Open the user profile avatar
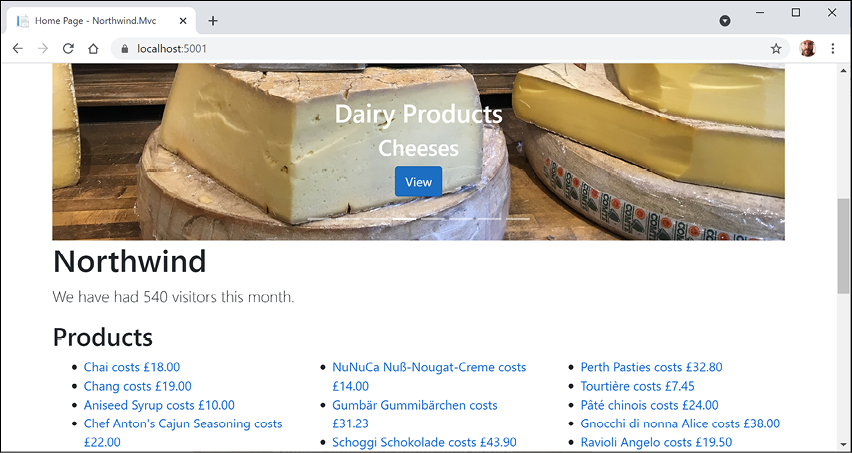This screenshot has height=453, width=852. (807, 49)
